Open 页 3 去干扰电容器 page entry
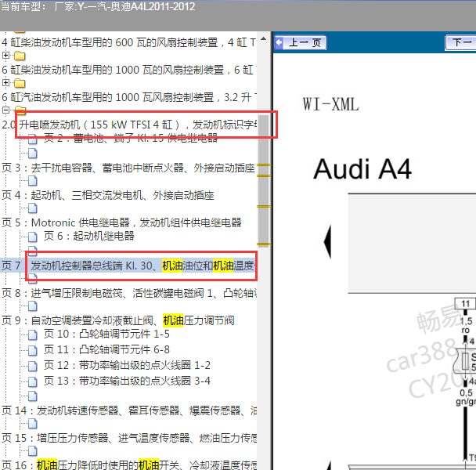Viewport: 476px width, 470px height. [128, 168]
